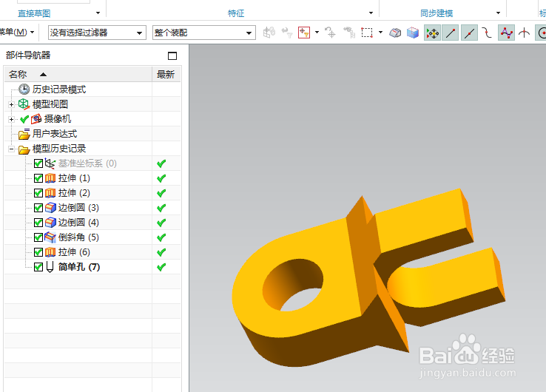Screen dimensions: 546x392
Task: Select the 简单孔 (7) feature text
Action: [x=79, y=267]
